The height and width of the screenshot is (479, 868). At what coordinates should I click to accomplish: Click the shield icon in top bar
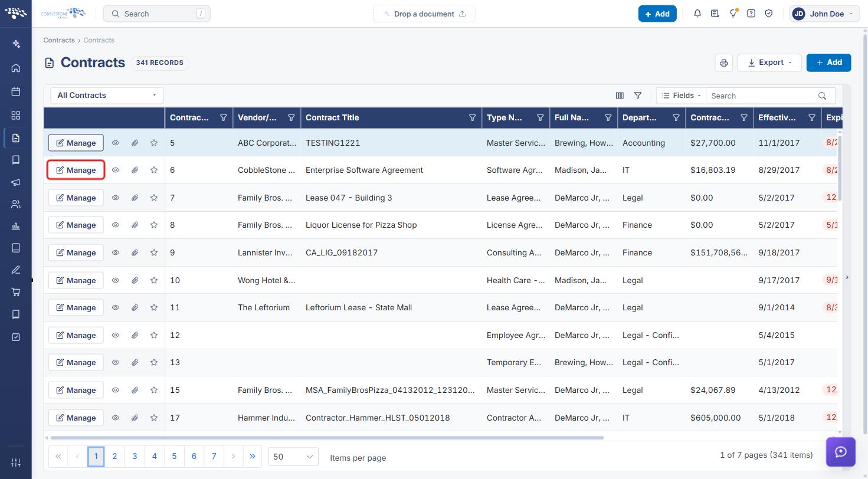point(769,14)
